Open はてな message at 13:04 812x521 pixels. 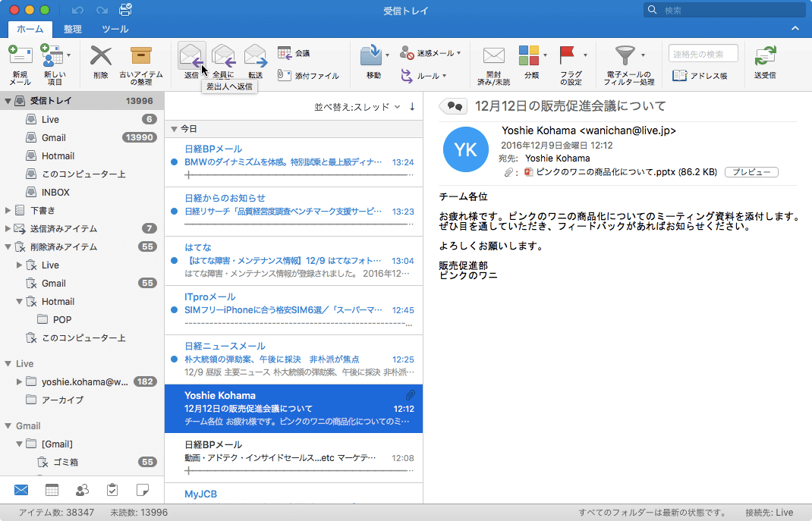point(294,261)
